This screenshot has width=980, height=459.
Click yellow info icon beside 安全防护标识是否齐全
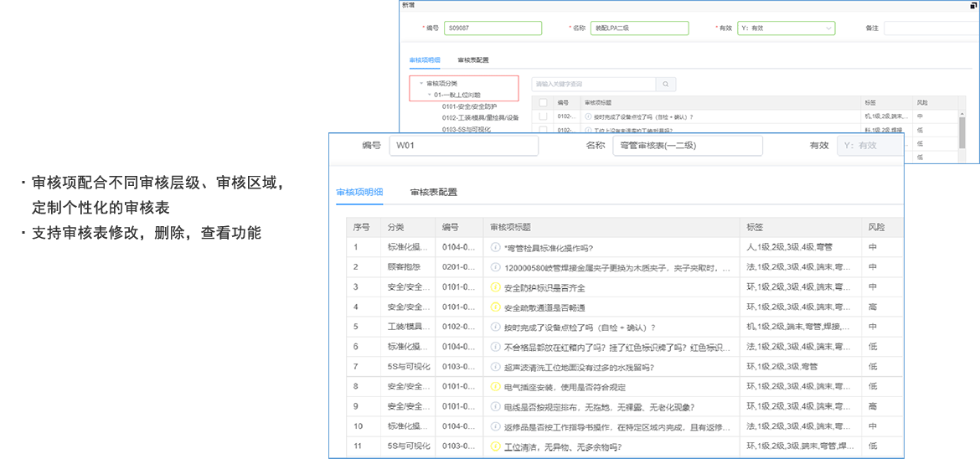495,287
